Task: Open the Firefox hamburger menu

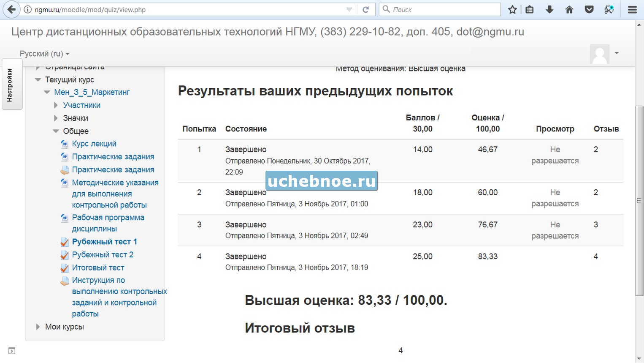Action: [632, 9]
